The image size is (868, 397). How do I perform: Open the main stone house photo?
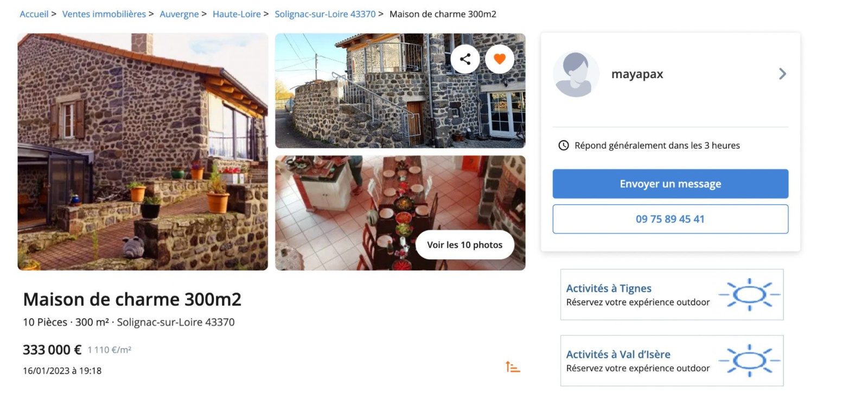point(143,152)
